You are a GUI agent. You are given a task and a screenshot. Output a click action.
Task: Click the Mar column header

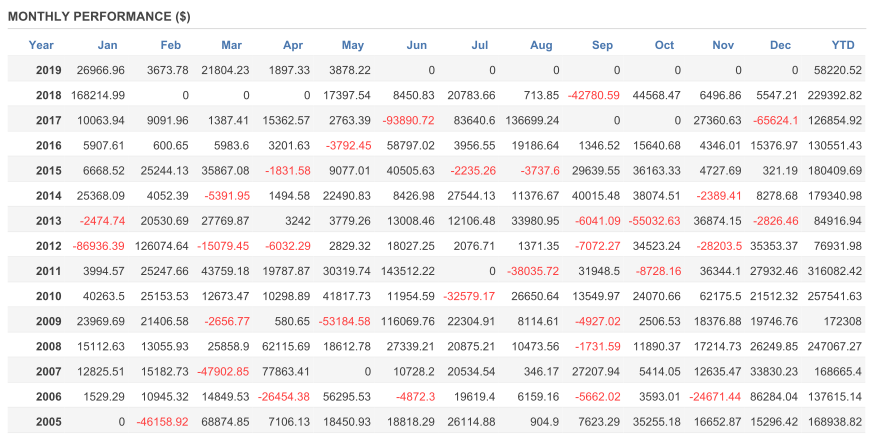click(x=231, y=45)
